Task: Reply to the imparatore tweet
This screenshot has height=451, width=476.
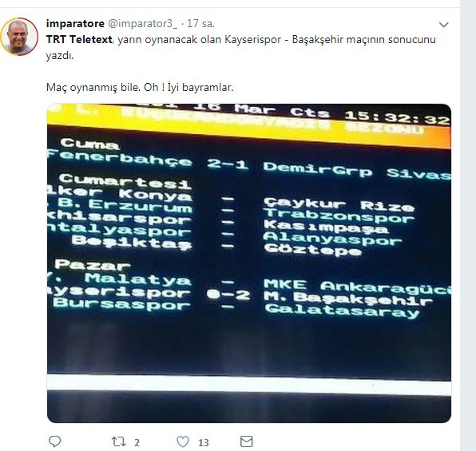Action: (55, 441)
